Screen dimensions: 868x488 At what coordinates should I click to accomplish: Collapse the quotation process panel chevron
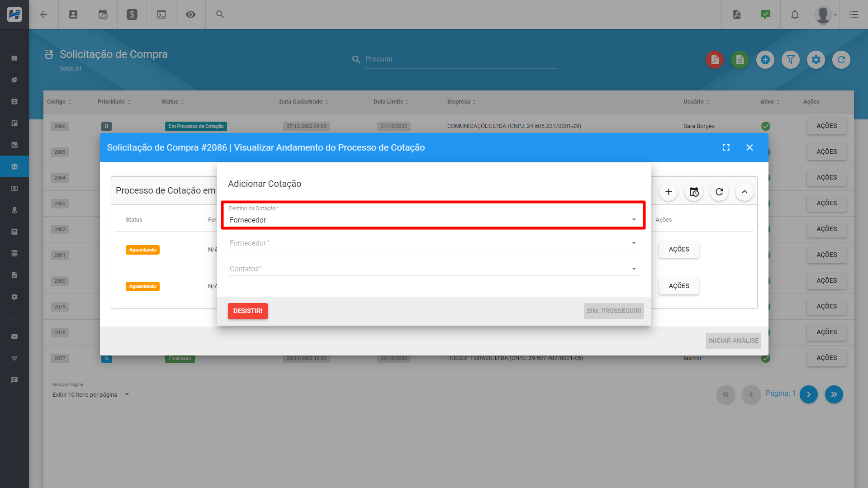point(745,192)
